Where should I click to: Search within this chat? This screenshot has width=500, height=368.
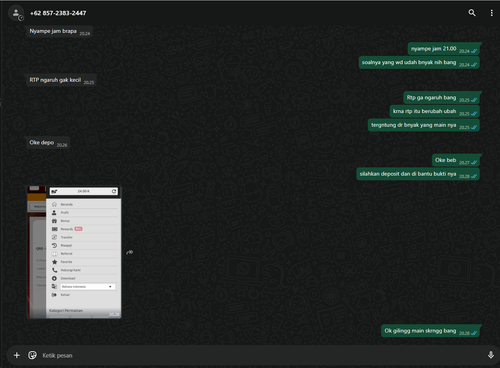472,13
